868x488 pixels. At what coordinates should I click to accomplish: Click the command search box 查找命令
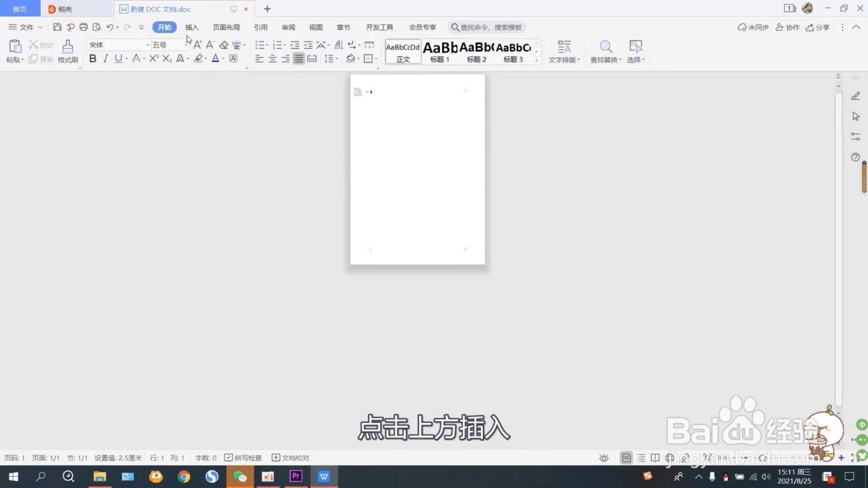(x=487, y=27)
